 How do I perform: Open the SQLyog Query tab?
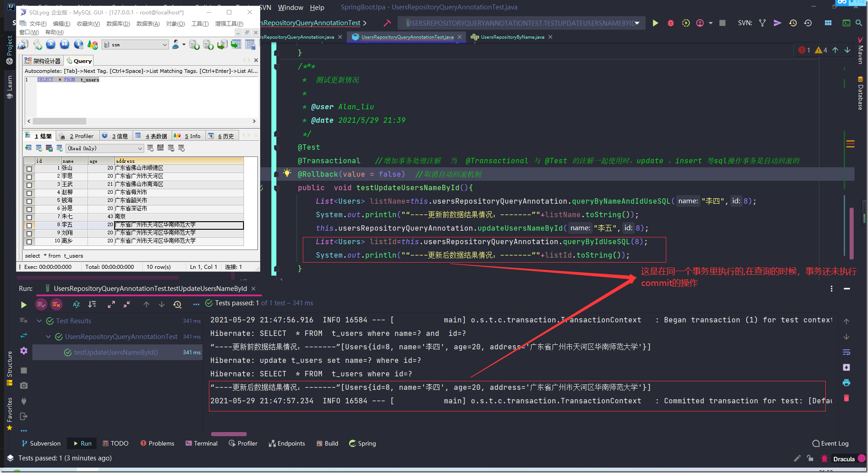point(79,61)
